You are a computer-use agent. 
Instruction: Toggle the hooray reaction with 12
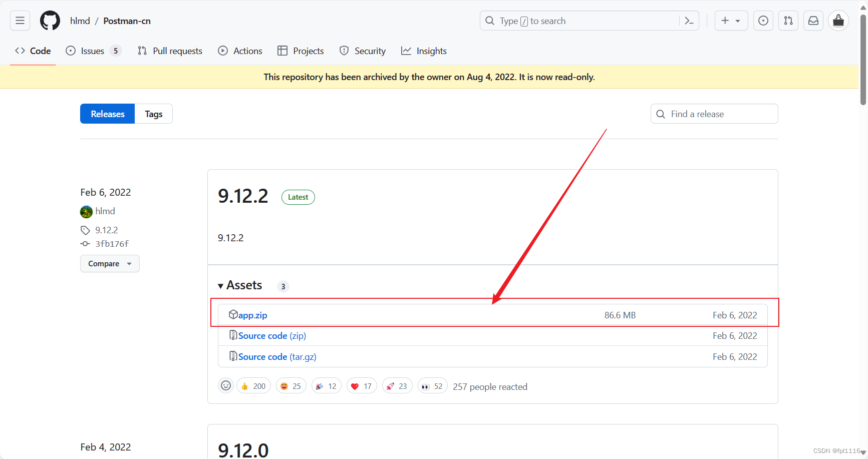pyautogui.click(x=327, y=386)
